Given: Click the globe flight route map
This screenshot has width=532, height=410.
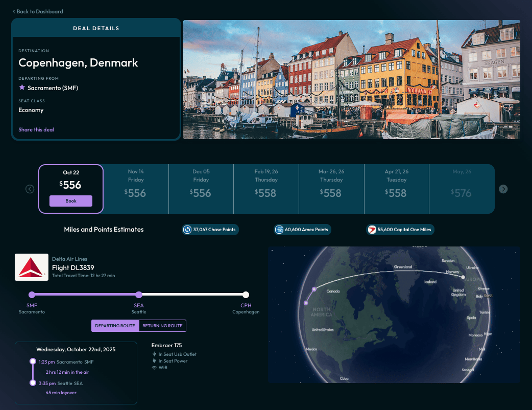Looking at the screenshot, I should [x=394, y=315].
